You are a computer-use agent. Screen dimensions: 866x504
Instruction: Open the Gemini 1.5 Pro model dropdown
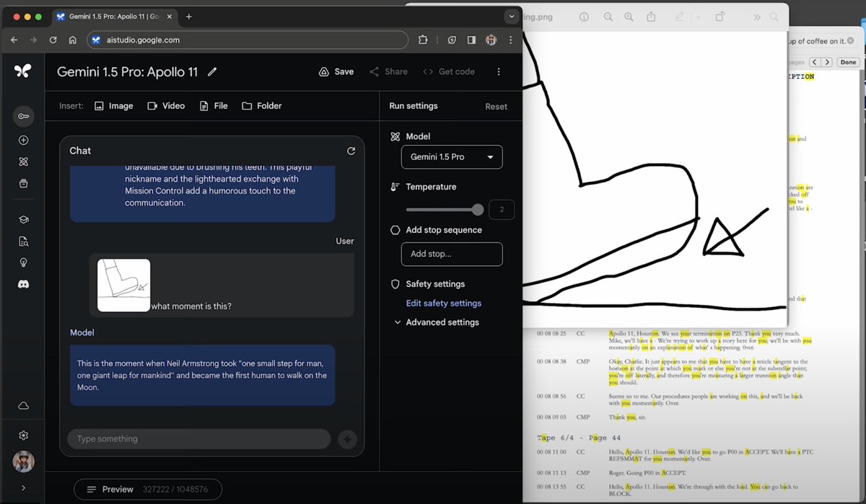point(452,157)
